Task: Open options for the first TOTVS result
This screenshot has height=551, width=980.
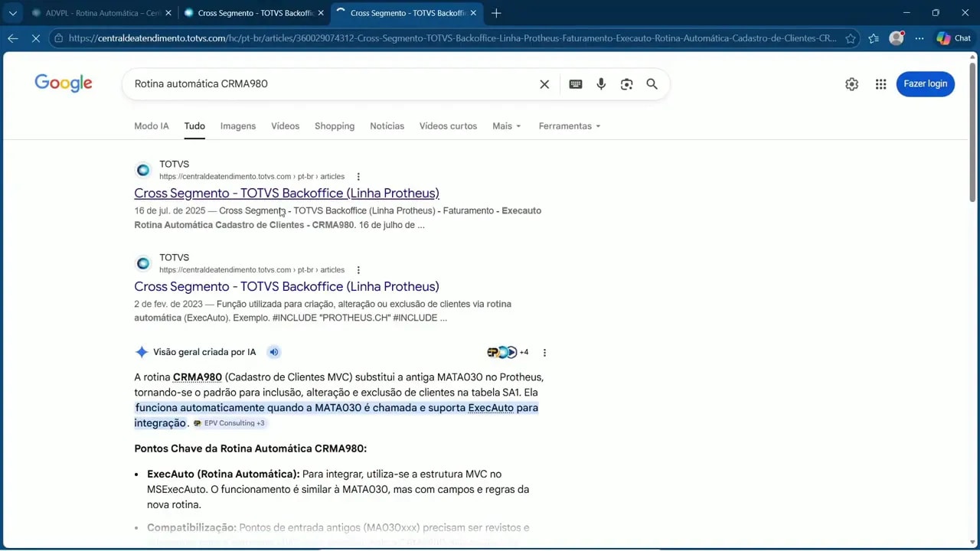Action: pos(358,176)
